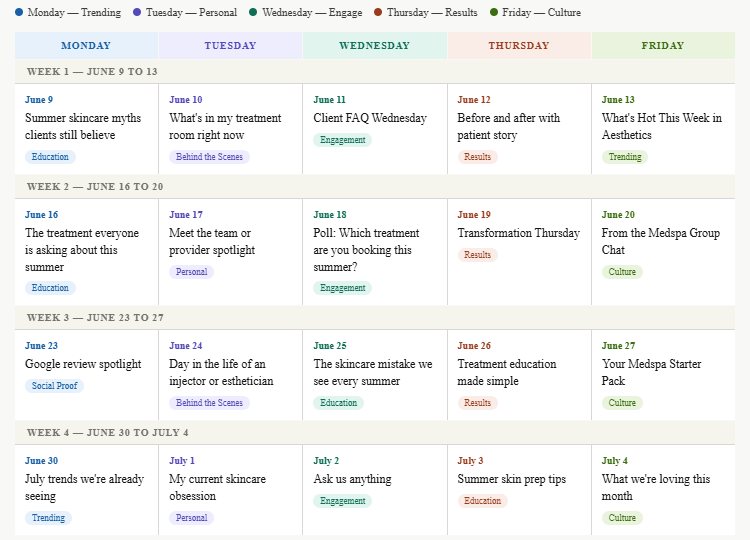Click the Trending tag under June 30
Image resolution: width=750 pixels, height=540 pixels.
click(48, 518)
